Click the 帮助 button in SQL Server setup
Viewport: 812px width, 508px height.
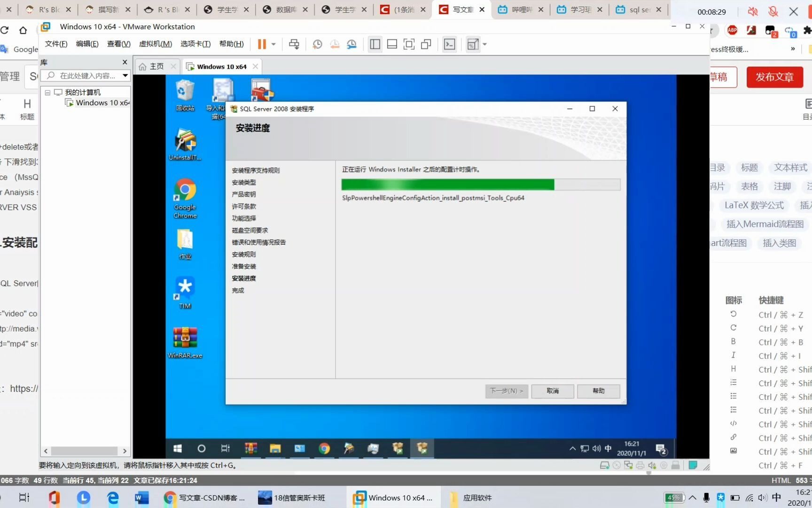[599, 391]
